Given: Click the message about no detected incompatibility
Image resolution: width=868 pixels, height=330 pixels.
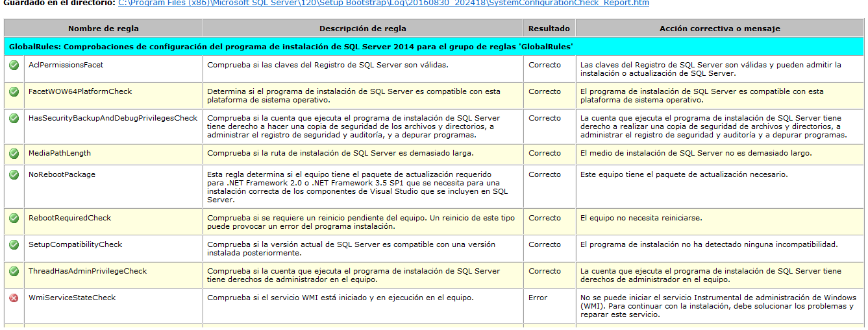Looking at the screenshot, I should 709,244.
